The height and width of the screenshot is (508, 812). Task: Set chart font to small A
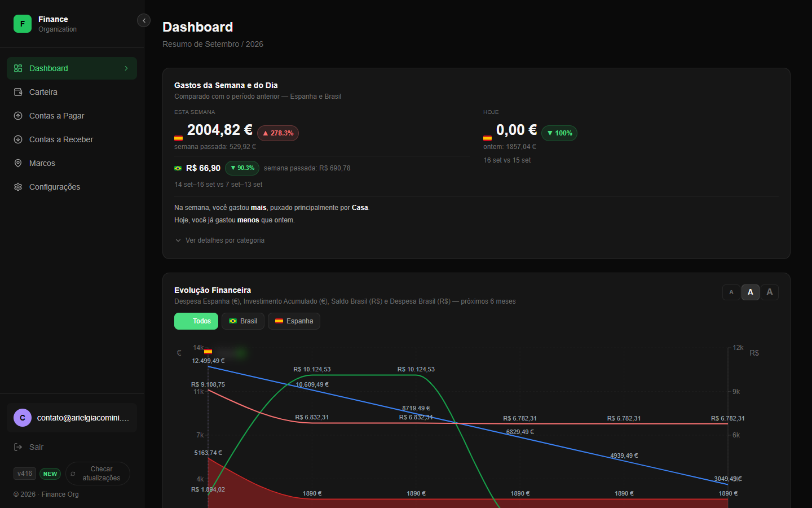(731, 292)
